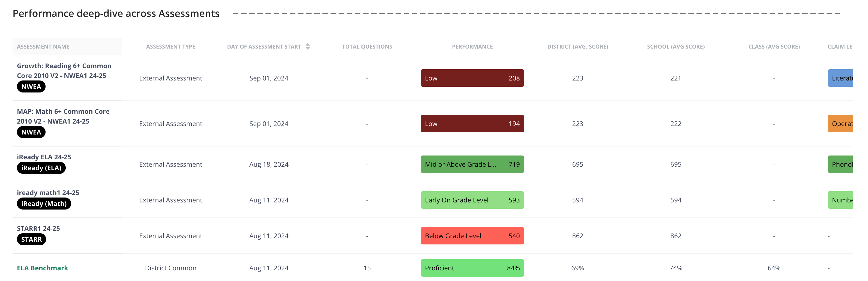Click the Early On Grade Level 593 bar
The width and height of the screenshot is (868, 281).
(472, 200)
